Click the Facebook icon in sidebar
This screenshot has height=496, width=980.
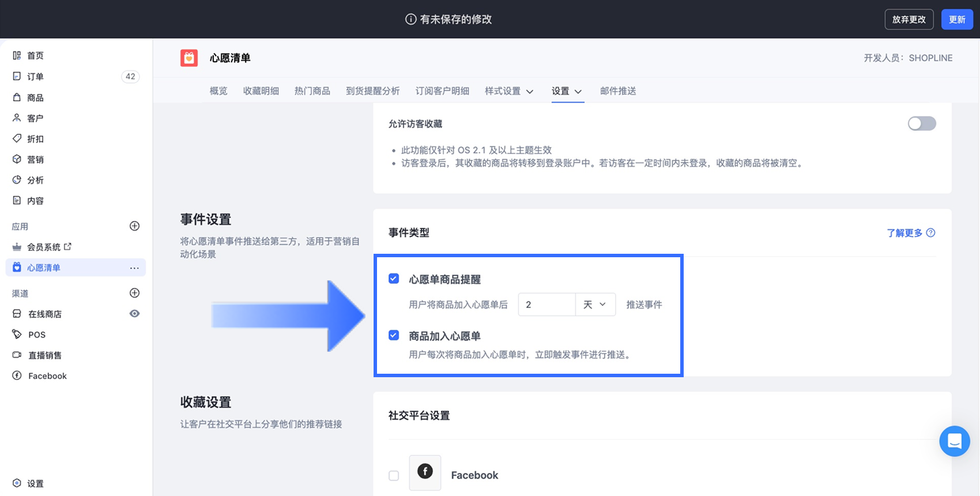tap(17, 376)
